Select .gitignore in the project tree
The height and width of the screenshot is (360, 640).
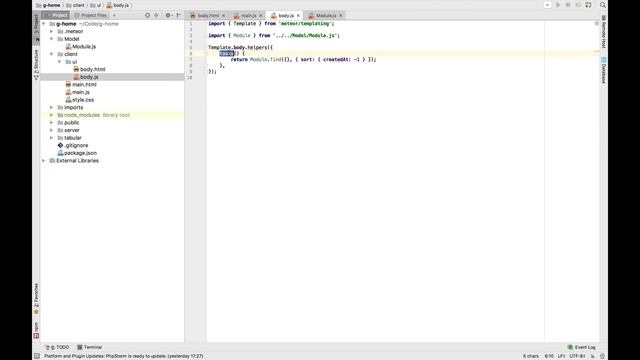click(73, 145)
